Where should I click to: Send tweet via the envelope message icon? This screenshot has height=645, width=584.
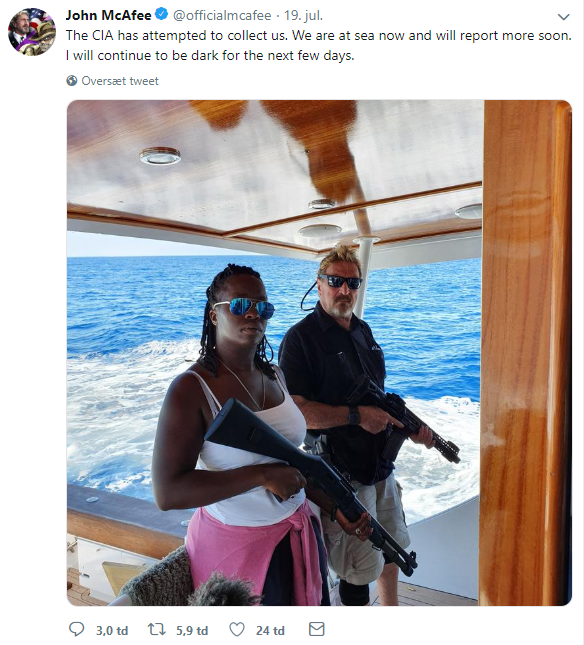[316, 629]
